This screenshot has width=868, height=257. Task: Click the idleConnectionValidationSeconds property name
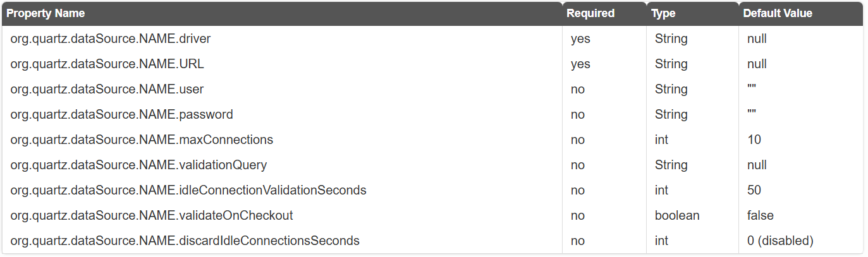click(188, 190)
